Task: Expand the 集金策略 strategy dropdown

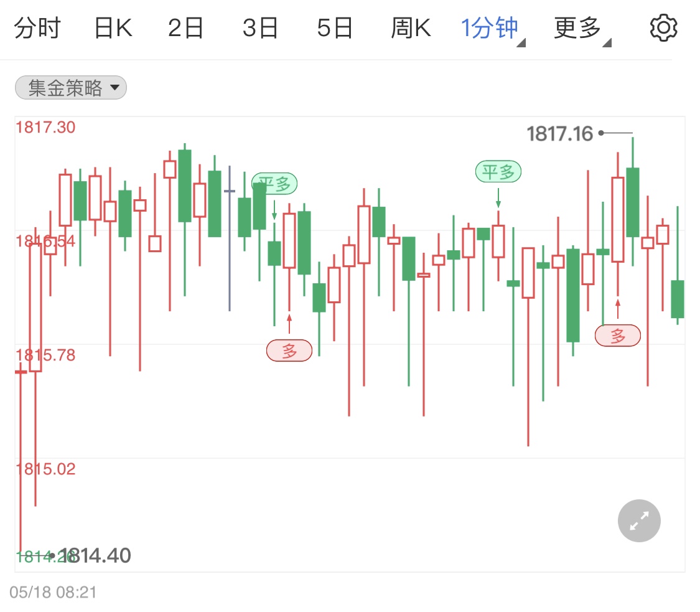Action: tap(70, 88)
